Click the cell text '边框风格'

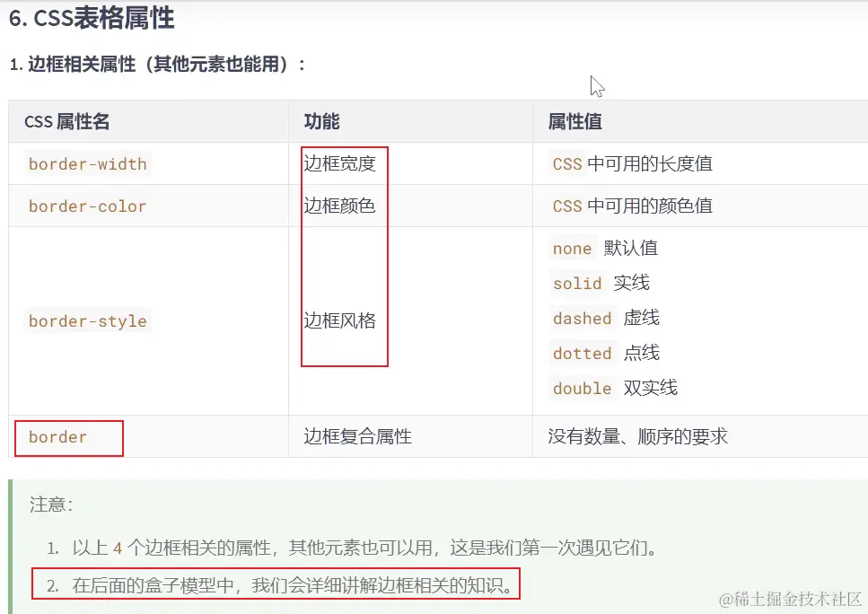[339, 320]
